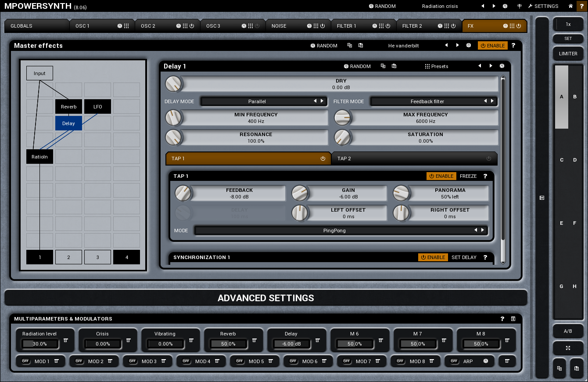Paste settings into the Delay 1 panel
This screenshot has width=588, height=382.
click(394, 66)
